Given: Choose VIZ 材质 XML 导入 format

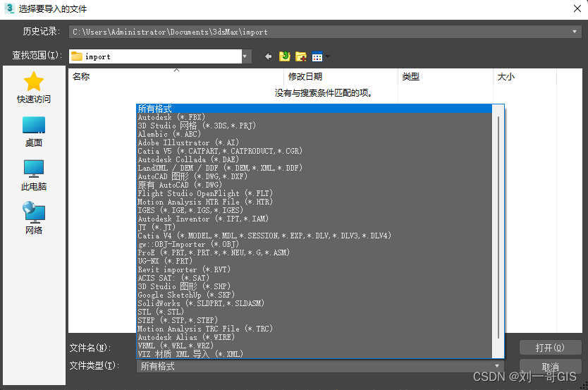Looking at the screenshot, I should (x=314, y=354).
